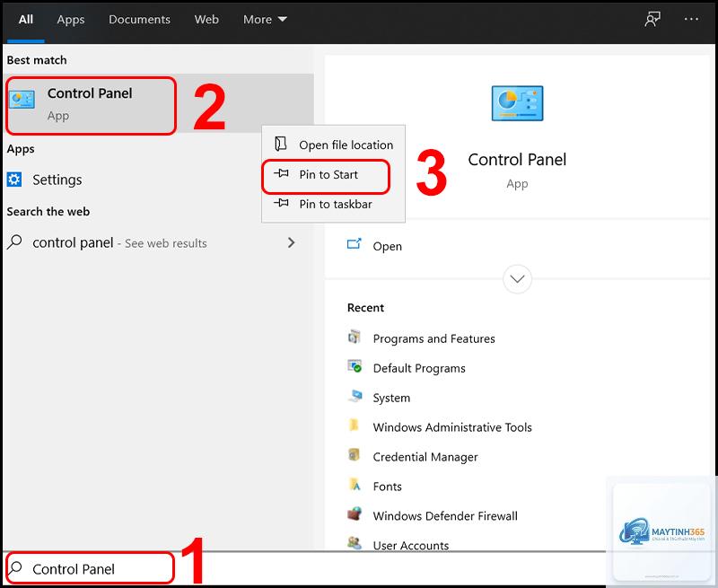The width and height of the screenshot is (718, 588).
Task: Click Control Panel icon in best match
Action: pos(22,100)
